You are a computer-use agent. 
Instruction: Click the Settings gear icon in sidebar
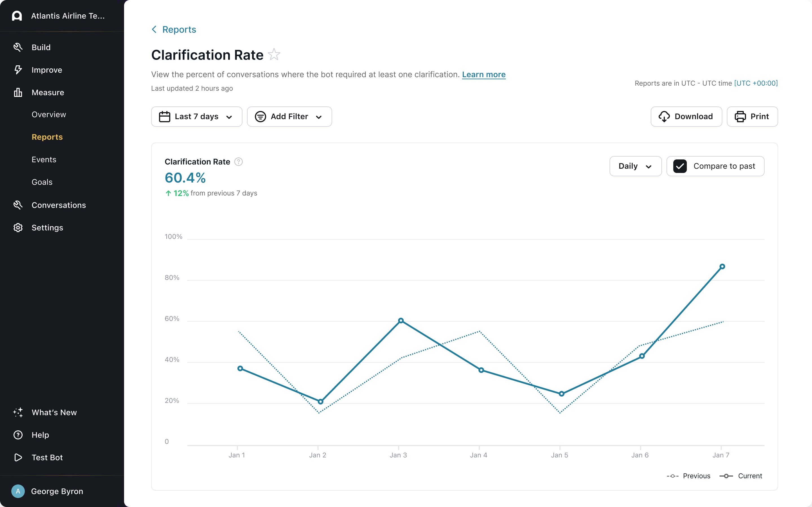18,228
